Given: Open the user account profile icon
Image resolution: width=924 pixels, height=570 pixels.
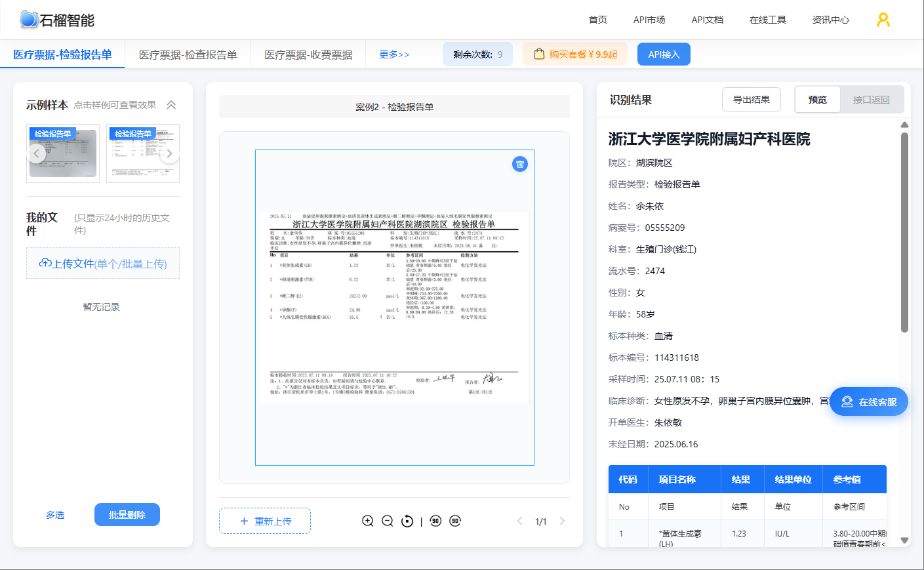Looking at the screenshot, I should (x=883, y=20).
